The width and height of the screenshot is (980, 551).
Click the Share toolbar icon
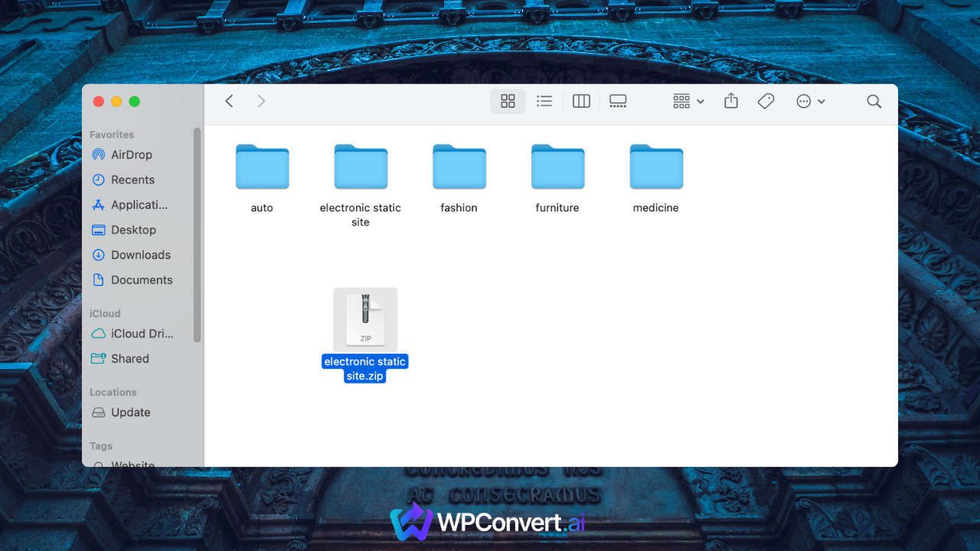[x=731, y=101]
